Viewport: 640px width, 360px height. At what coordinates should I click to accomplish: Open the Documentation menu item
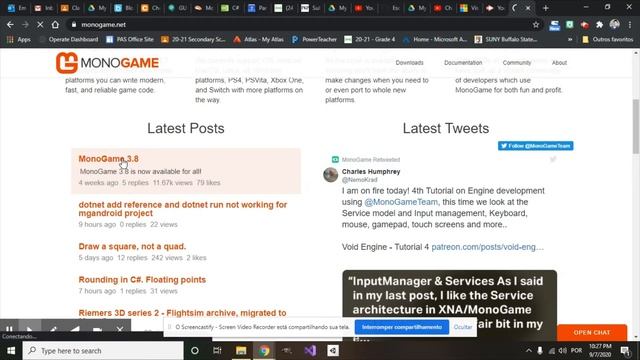click(463, 63)
